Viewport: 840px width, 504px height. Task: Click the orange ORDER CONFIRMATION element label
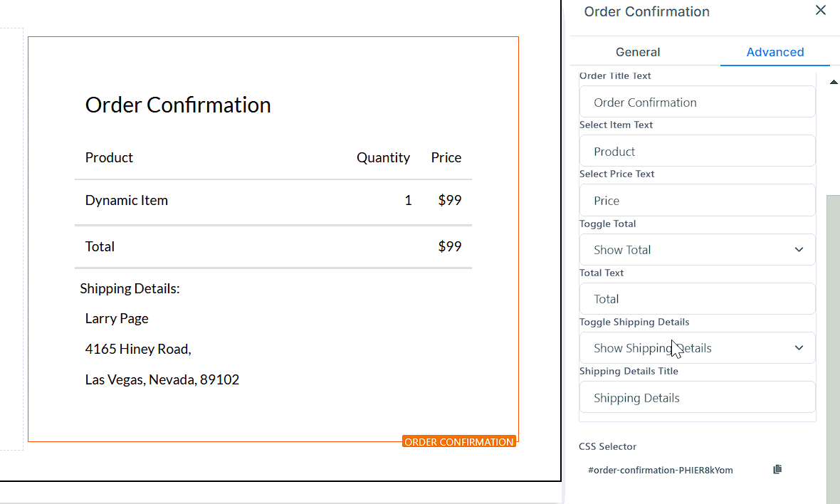coord(458,442)
